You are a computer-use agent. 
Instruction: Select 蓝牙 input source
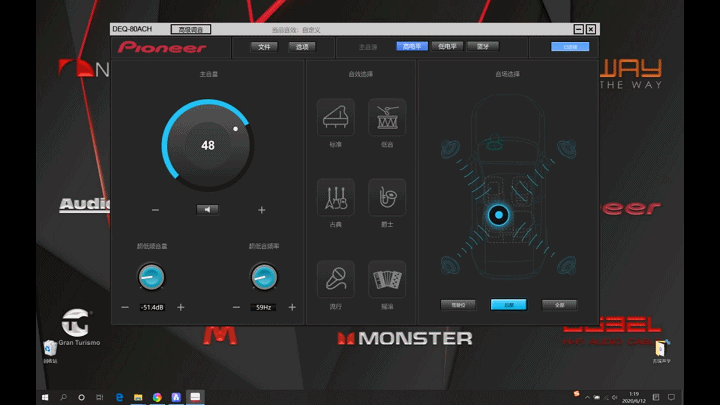pos(483,46)
